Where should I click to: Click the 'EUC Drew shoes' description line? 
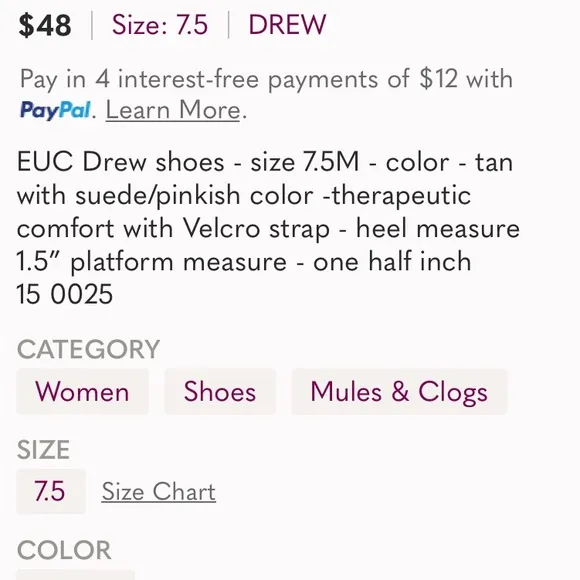[265, 162]
